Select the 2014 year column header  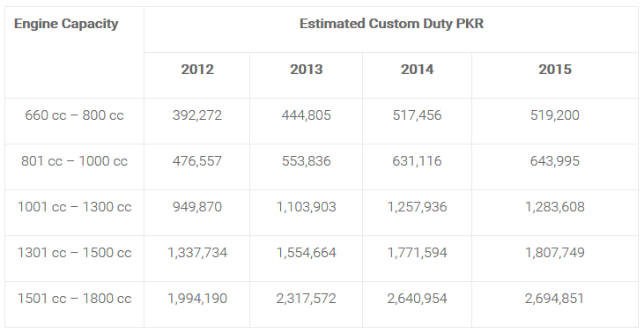417,69
